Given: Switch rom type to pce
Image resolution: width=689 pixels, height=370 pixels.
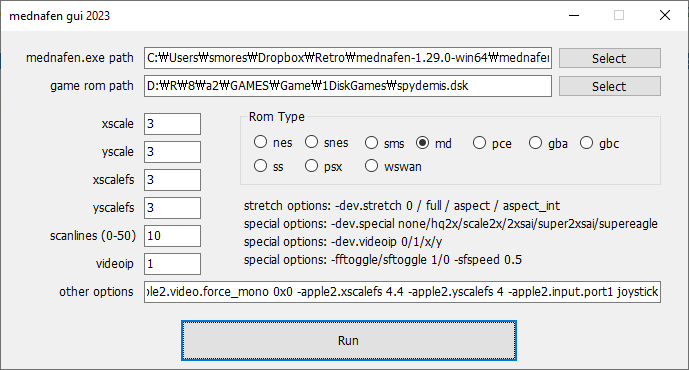Looking at the screenshot, I should pos(479,143).
